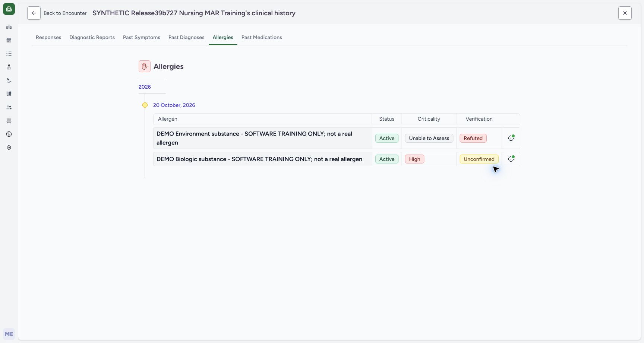Viewport: 644px width, 343px height.
Task: Open the Diagnostic Reports tab
Action: tap(92, 37)
